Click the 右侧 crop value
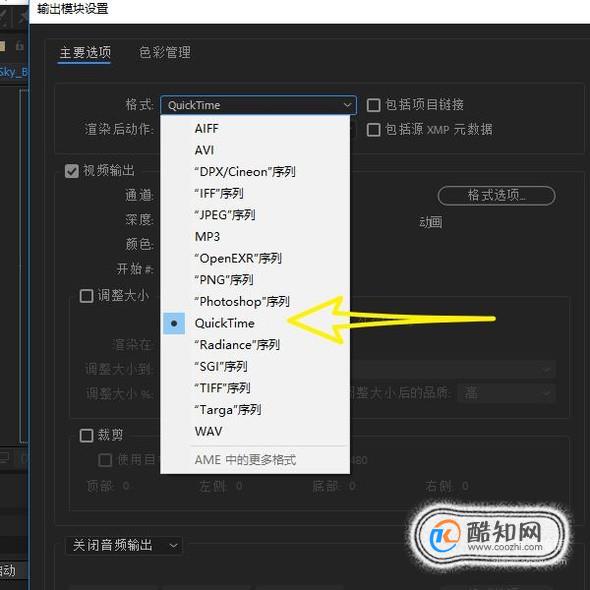 click(x=465, y=486)
